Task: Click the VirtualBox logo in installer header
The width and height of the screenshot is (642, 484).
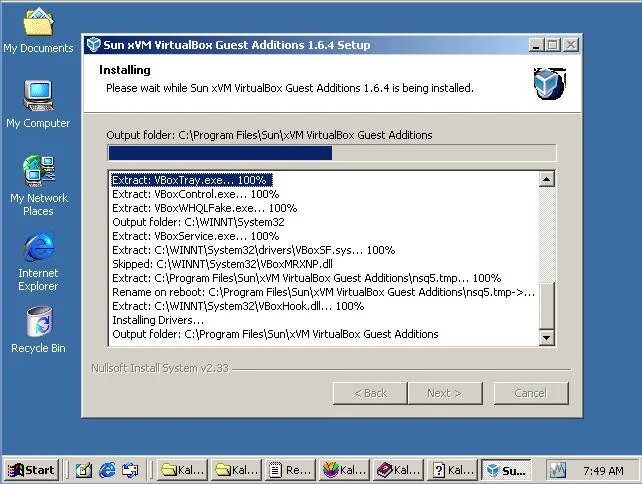Action: click(x=549, y=83)
